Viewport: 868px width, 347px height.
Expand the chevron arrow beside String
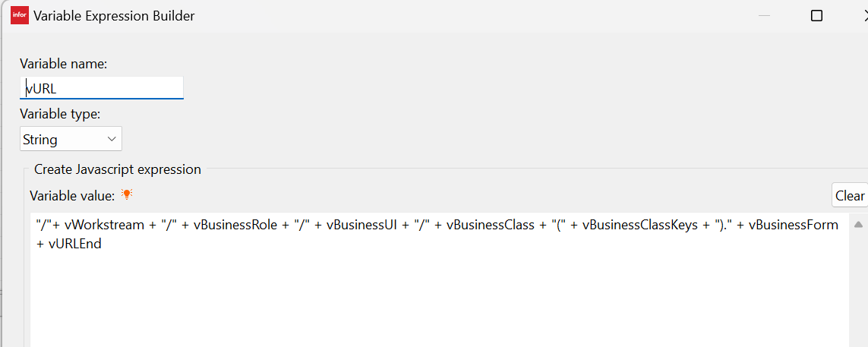[112, 138]
